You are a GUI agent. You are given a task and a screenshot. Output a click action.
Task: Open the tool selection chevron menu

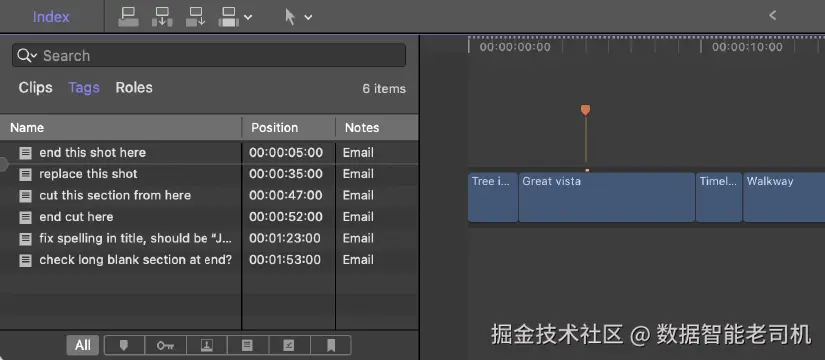point(308,17)
